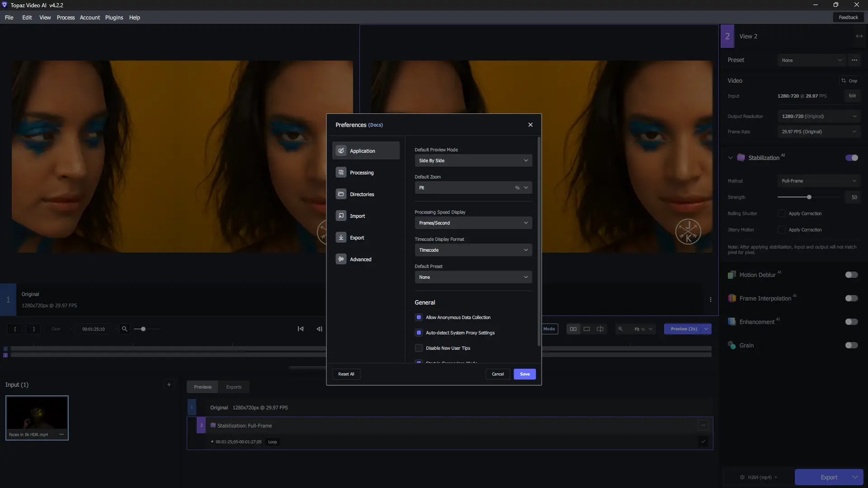Enable the Motion Deblur toggle
Viewport: 868px width, 488px height.
pyautogui.click(x=852, y=275)
